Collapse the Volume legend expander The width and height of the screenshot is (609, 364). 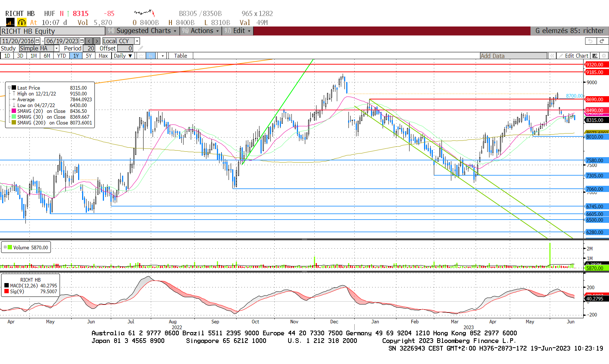tap(5, 247)
